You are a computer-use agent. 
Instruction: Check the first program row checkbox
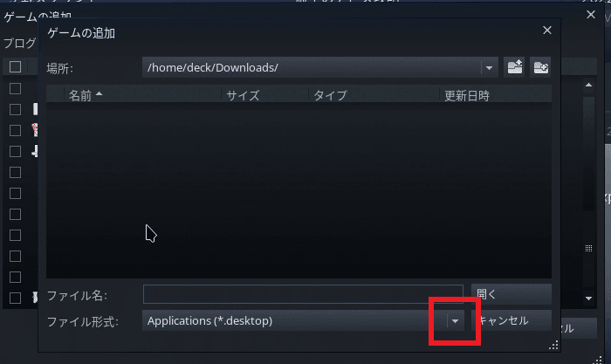pos(15,88)
